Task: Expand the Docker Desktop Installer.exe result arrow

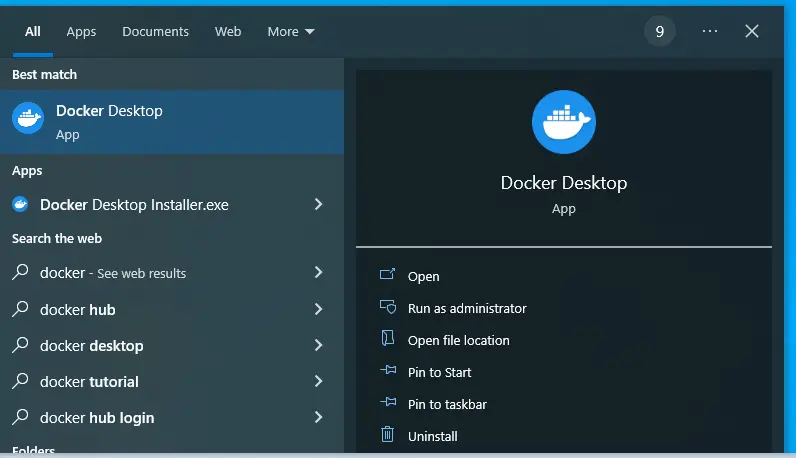Action: [x=318, y=204]
